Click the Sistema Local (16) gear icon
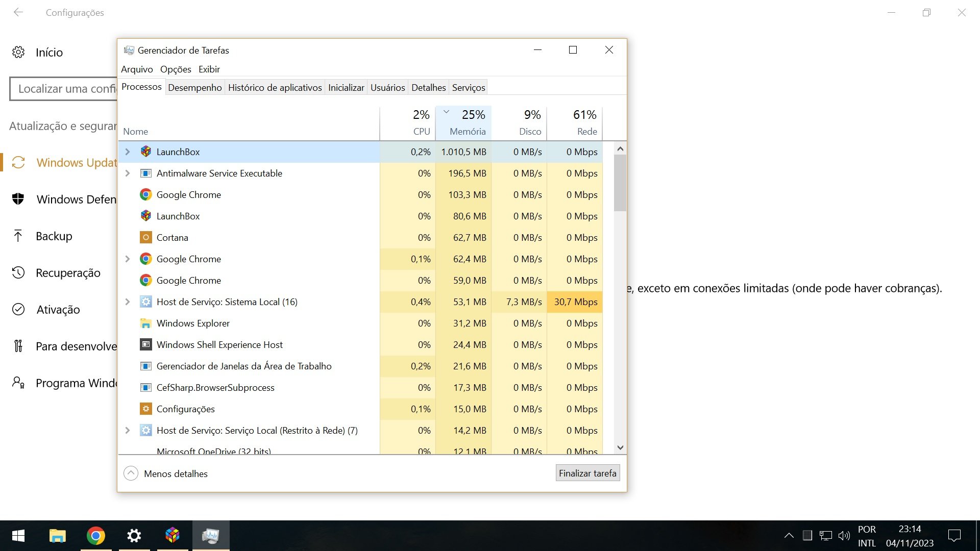Viewport: 980px width, 551px height. coord(146,302)
